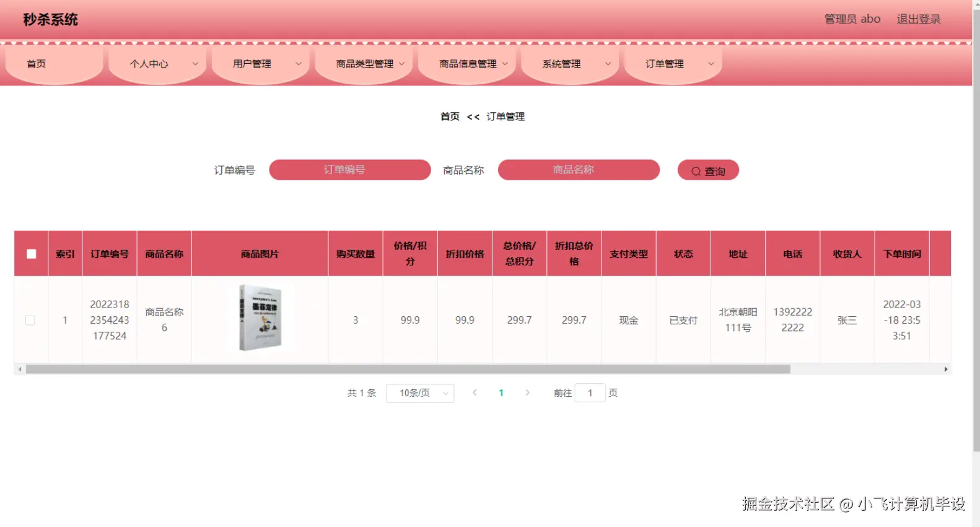Focus the 前往 page number input
This screenshot has width=980, height=527.
click(590, 393)
